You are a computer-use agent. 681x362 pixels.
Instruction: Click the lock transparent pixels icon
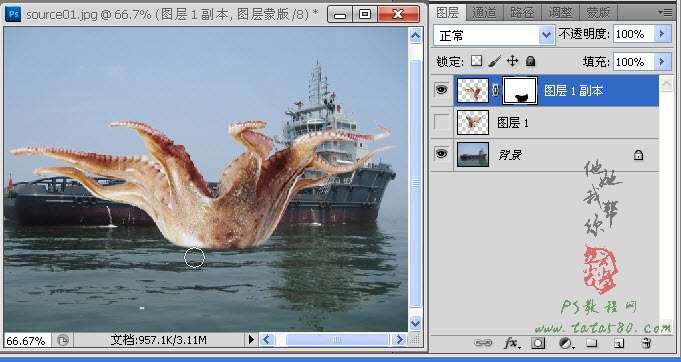coord(476,61)
